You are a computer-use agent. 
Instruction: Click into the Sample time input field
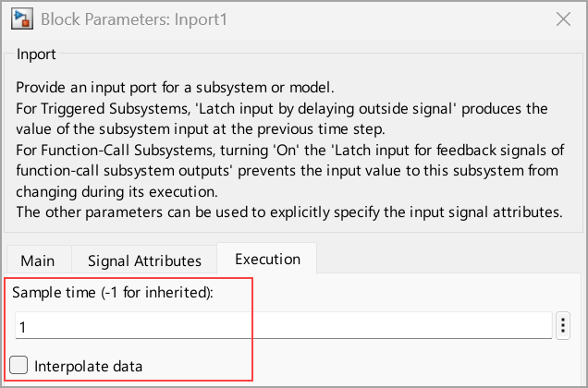[x=277, y=326]
